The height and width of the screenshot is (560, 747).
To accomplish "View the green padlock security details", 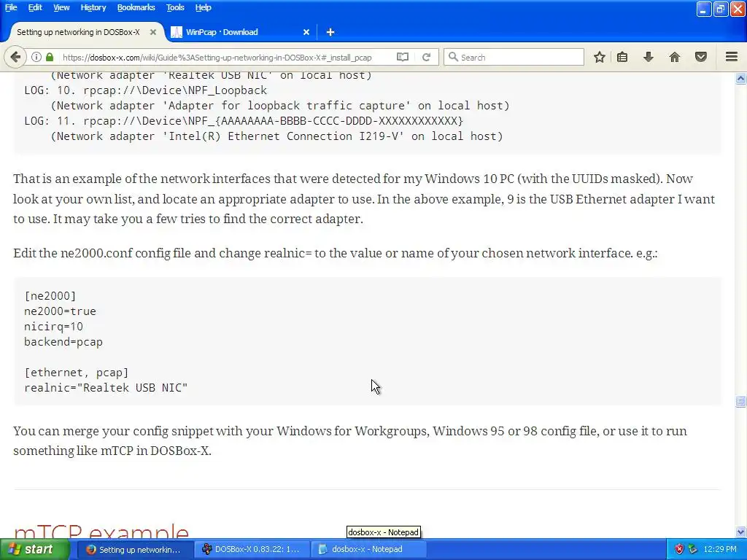I will point(50,57).
